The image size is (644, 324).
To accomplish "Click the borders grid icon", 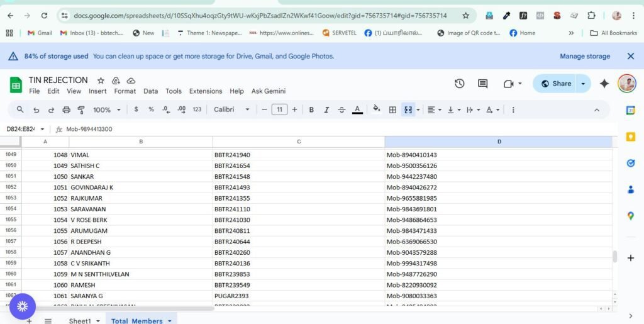I will click(392, 109).
